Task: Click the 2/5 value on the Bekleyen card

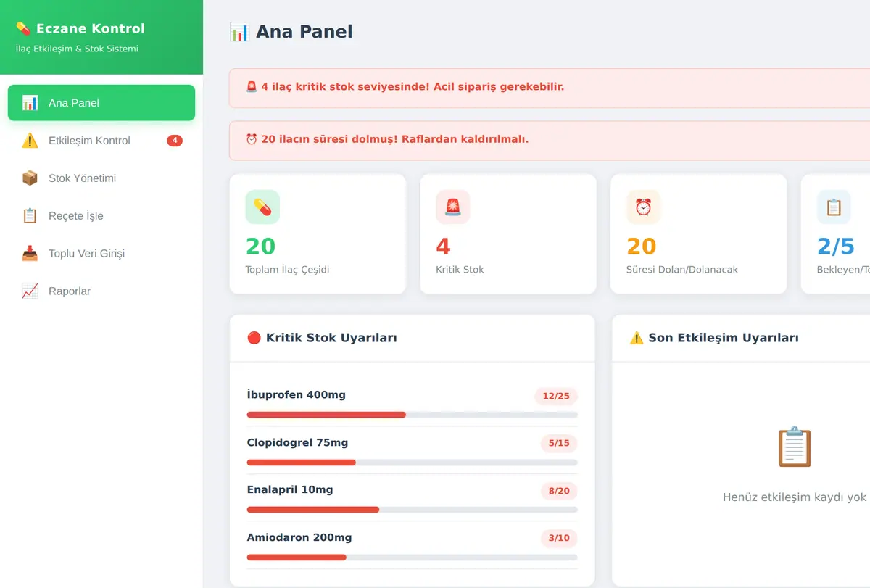Action: [836, 247]
